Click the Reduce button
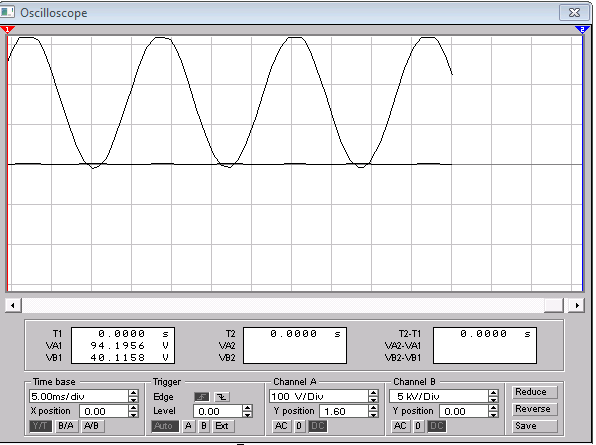The image size is (596, 445). point(534,392)
